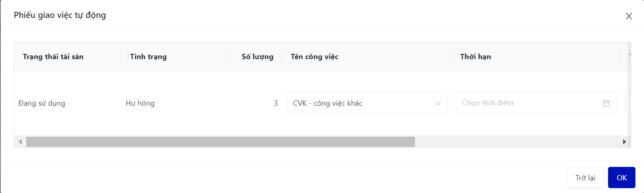Click the horizontal scrollbar's right arrow
The height and width of the screenshot is (193, 644).
click(x=624, y=142)
